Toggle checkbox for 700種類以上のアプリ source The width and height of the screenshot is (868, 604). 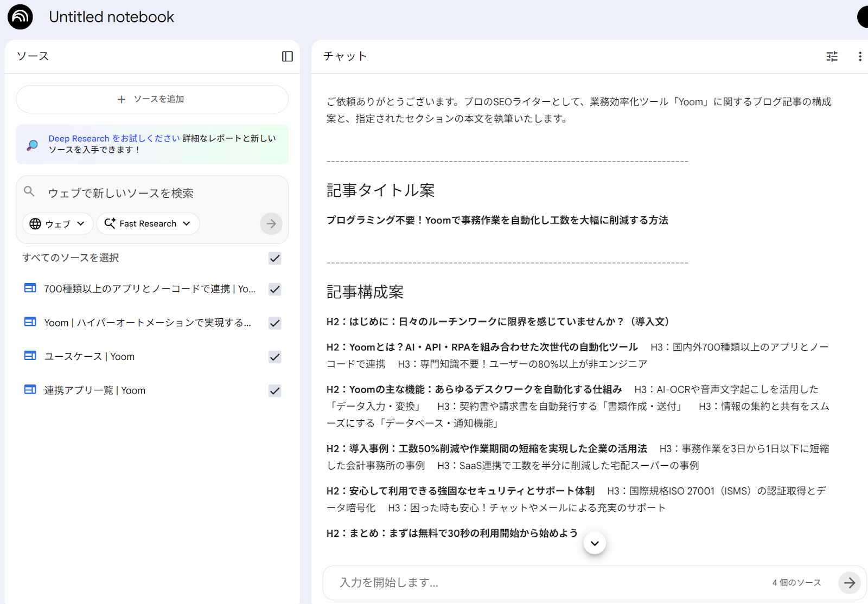pos(275,290)
